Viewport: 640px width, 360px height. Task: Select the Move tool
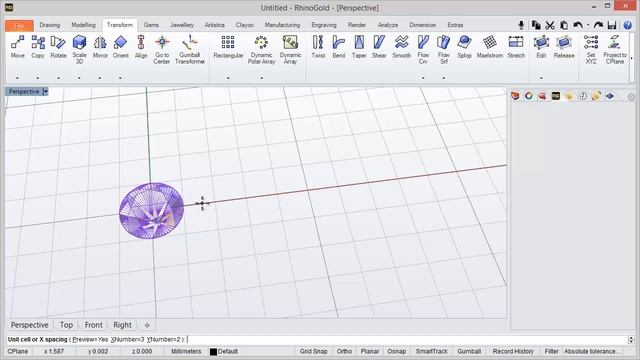click(x=18, y=47)
